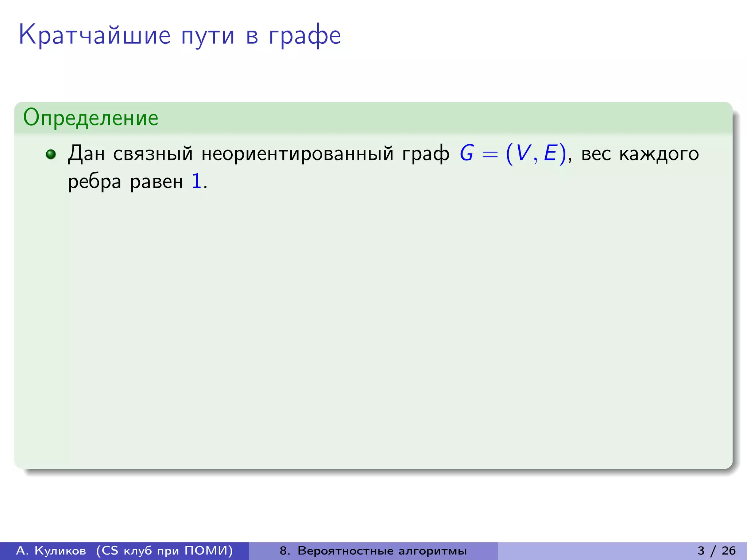Click the 'Определение' block header
Viewport: 747px width, 560px height.
[91, 118]
